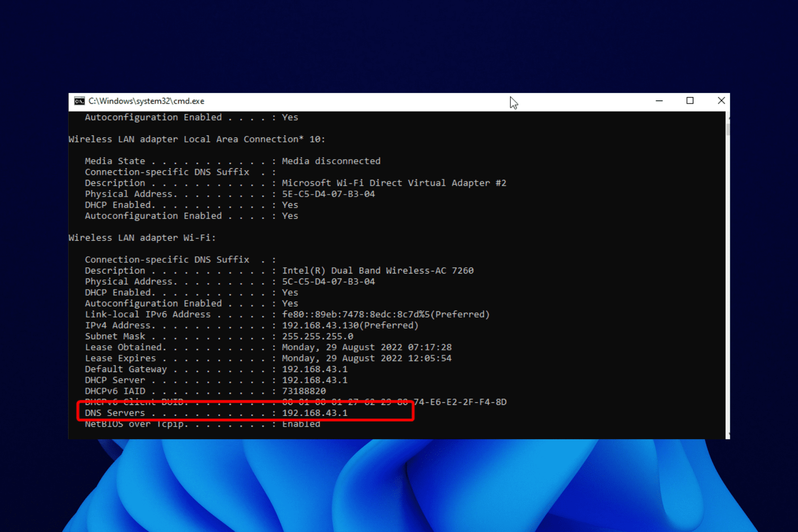Click the DNS Servers label

click(115, 413)
